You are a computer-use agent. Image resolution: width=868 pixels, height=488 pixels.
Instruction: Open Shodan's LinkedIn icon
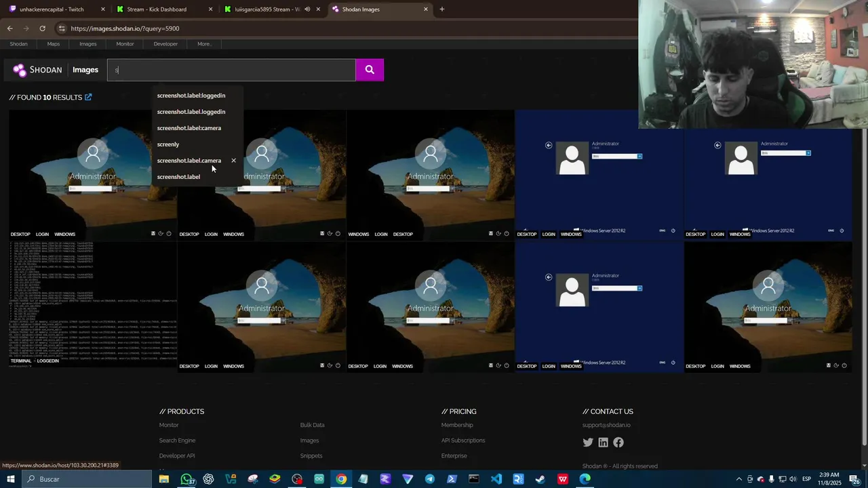[603, 443]
